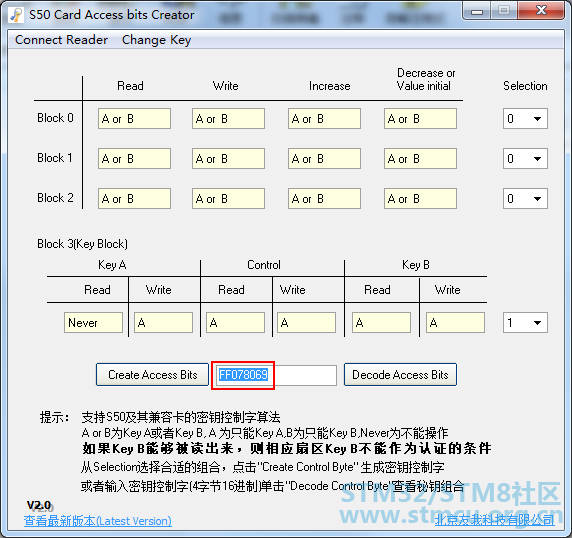Click the Block 2 Write field
The height and width of the screenshot is (538, 572).
[x=228, y=198]
